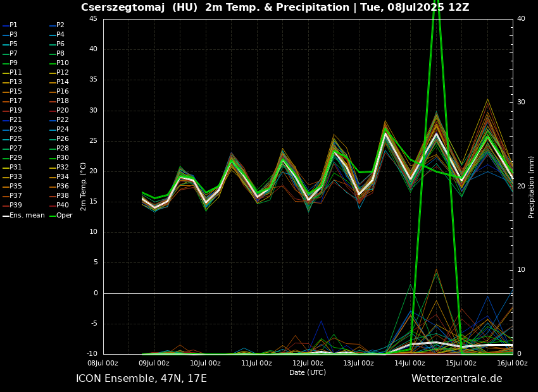The image size is (538, 392).
Task: Click the Precipitation (mm) axis label
Action: 532,186
